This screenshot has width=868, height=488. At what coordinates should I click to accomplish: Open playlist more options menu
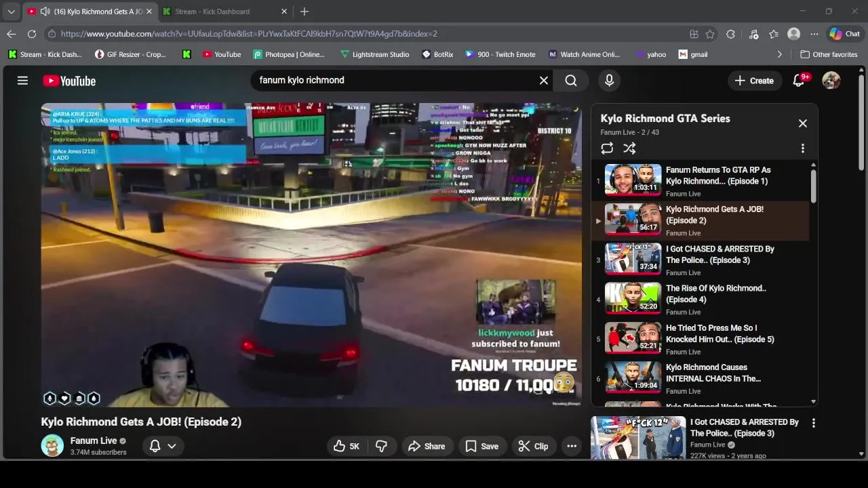803,148
